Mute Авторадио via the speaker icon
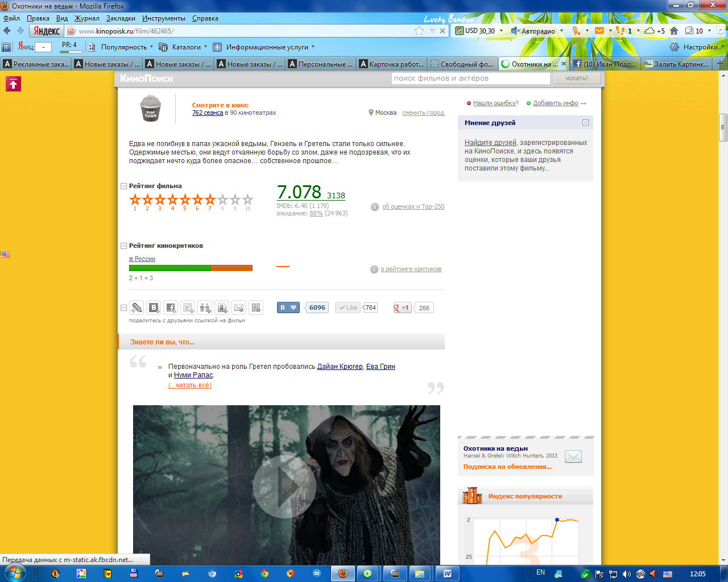 point(515,31)
